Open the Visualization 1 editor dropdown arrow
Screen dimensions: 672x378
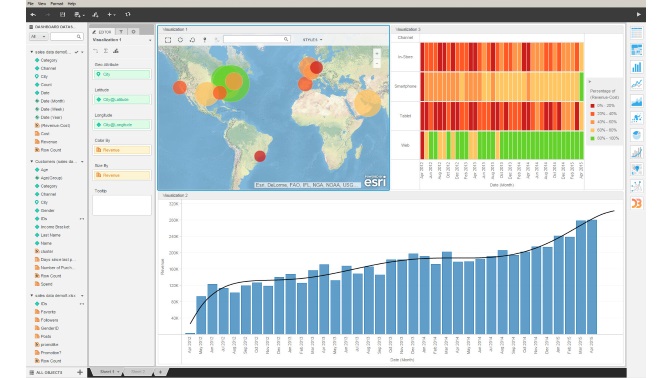point(150,40)
